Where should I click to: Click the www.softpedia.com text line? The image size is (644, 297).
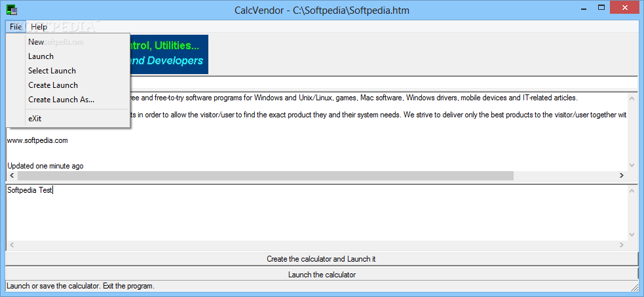point(37,140)
